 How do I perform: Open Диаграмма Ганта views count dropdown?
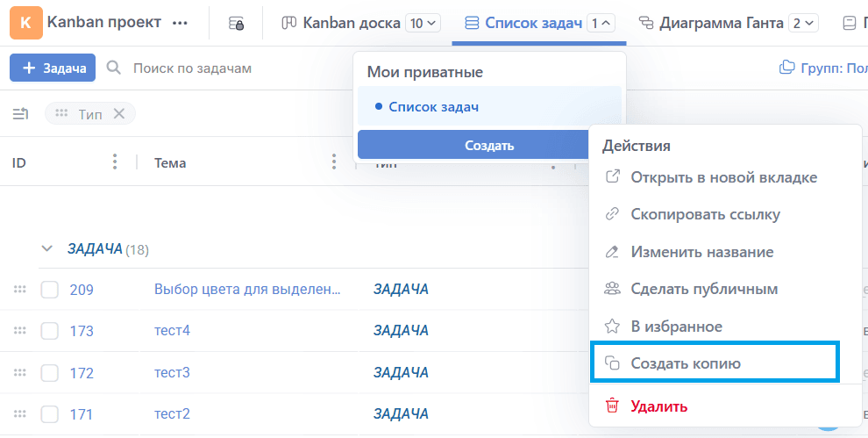pyautogui.click(x=803, y=24)
